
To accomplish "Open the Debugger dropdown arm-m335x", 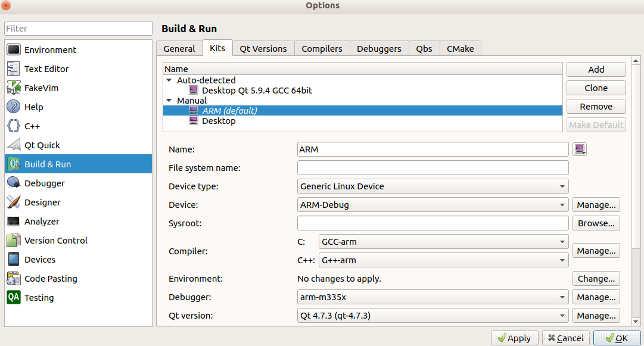I will coord(433,297).
